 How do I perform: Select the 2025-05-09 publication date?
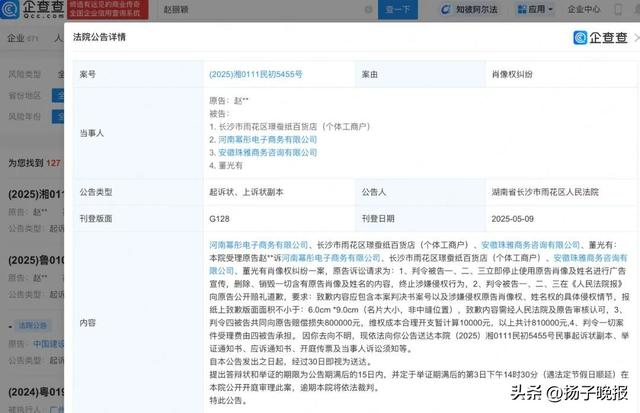[513, 219]
